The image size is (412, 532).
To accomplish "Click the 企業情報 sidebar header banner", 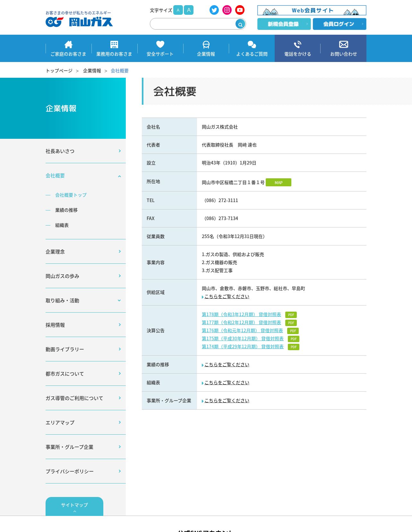I will [x=63, y=108].
